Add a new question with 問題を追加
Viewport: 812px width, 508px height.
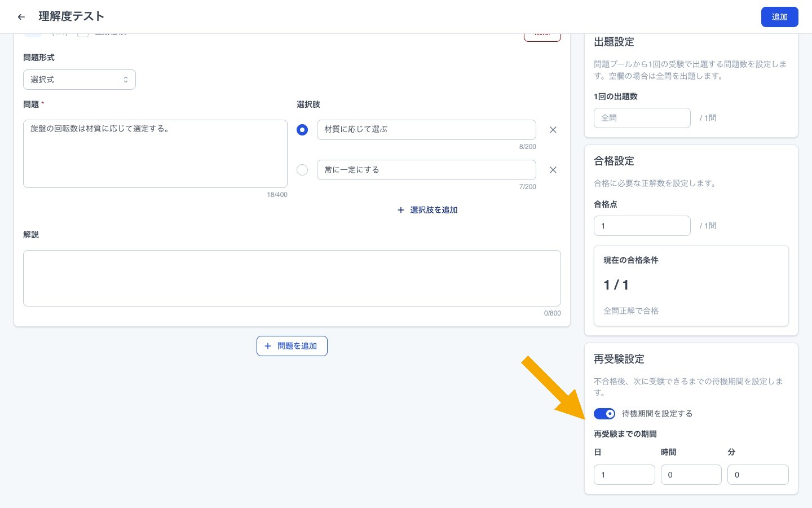292,346
